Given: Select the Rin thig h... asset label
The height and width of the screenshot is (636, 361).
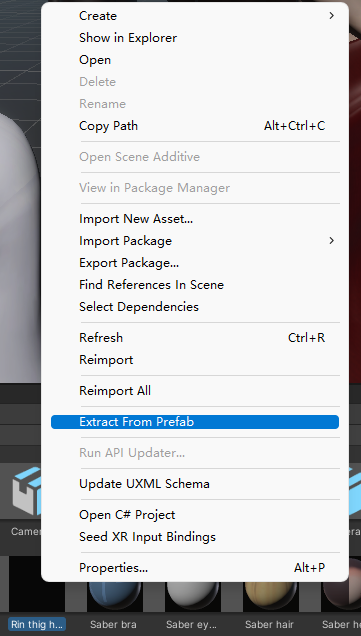Looking at the screenshot, I should click(x=37, y=624).
